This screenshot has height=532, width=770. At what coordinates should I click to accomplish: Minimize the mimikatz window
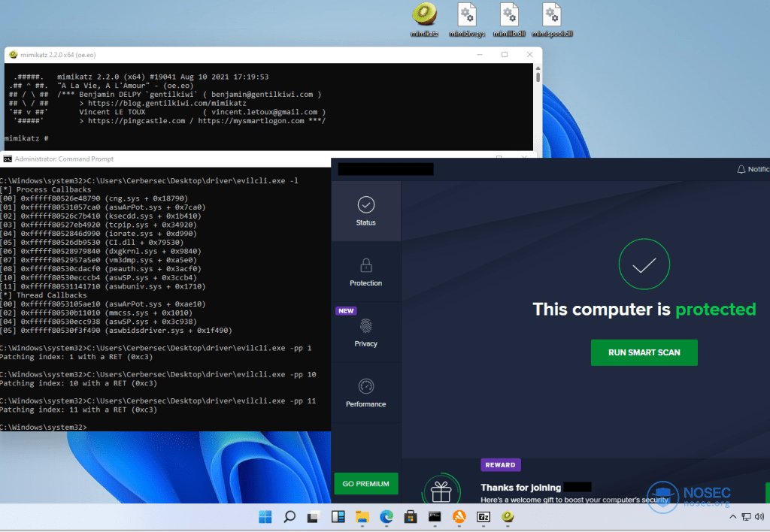coord(480,54)
